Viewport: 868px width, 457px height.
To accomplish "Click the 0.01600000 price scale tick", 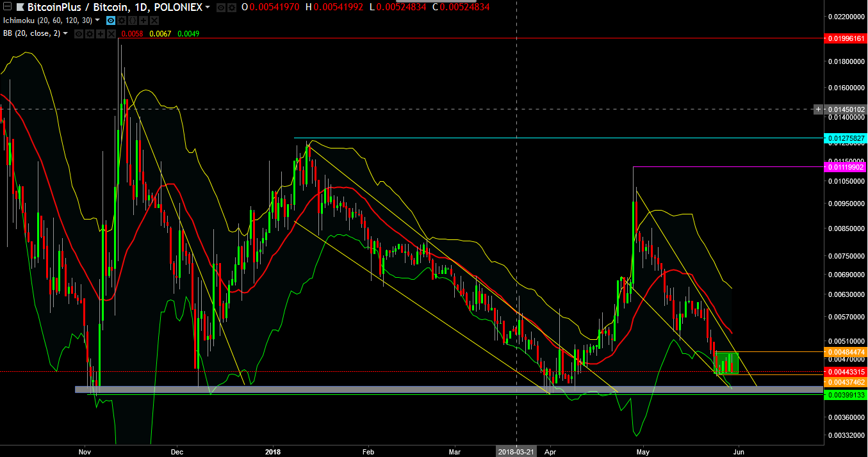I will (x=846, y=87).
